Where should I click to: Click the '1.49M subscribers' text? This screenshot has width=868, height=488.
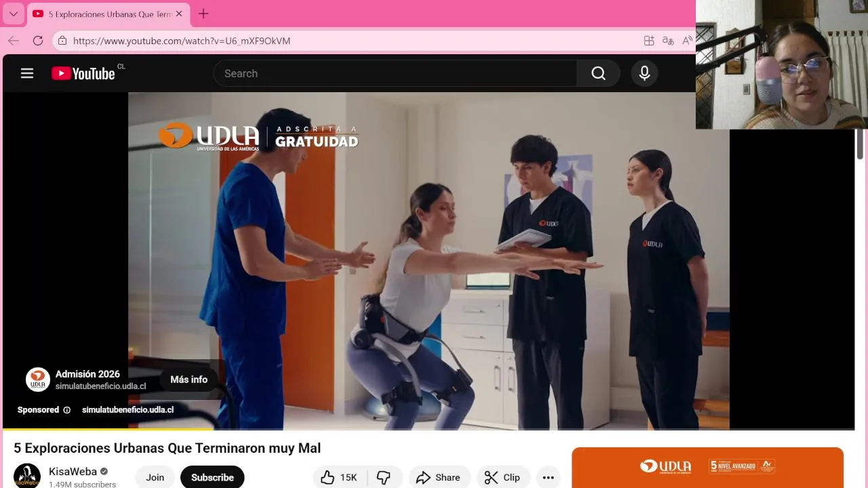(82, 485)
